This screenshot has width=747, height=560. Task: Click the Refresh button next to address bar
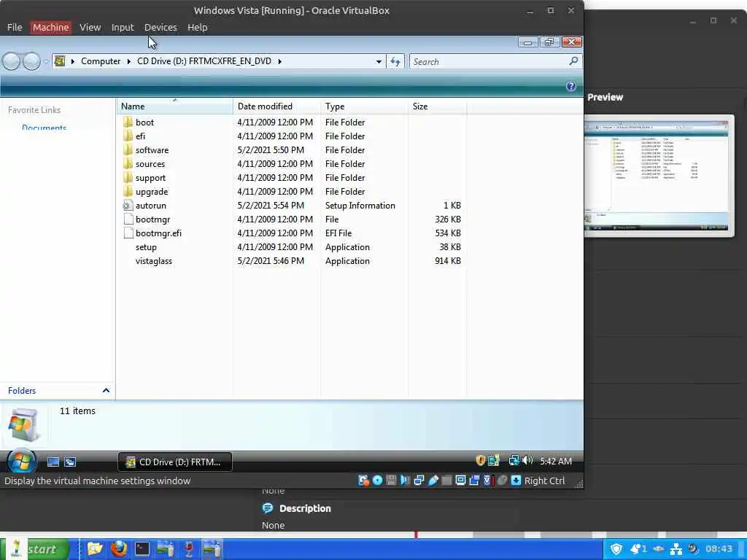point(395,61)
